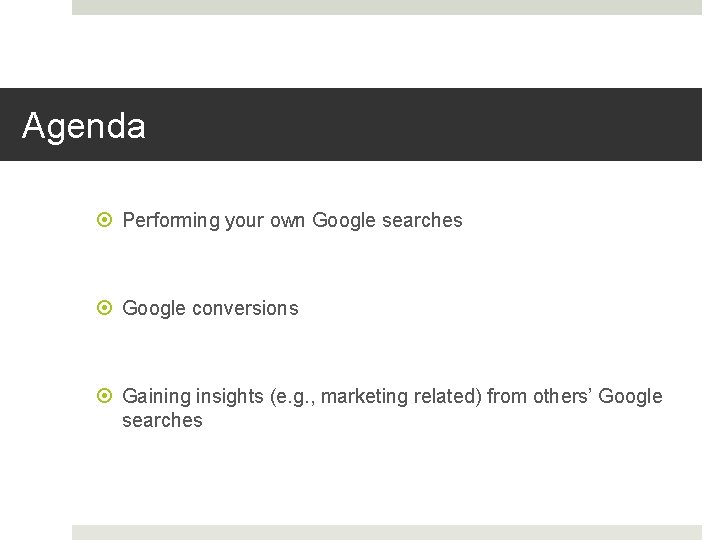Click the bullet icon beside Gaining insights

click(x=107, y=397)
